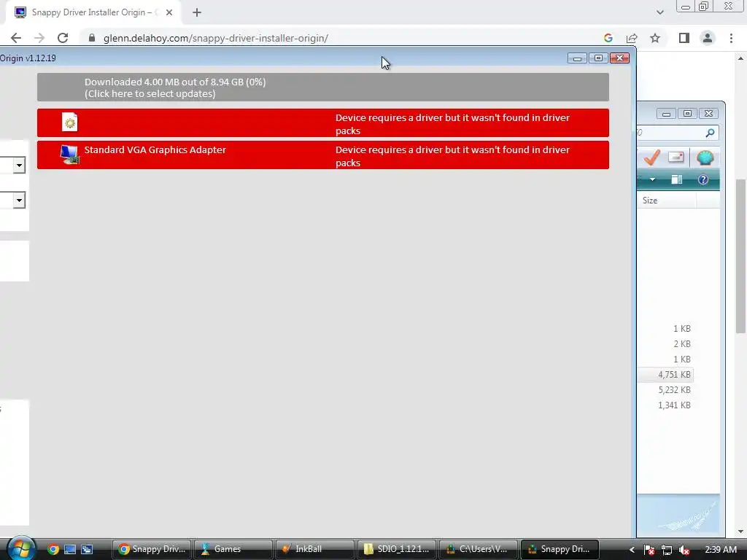Image resolution: width=747 pixels, height=560 pixels.
Task: View site info via lock icon
Action: (92, 38)
